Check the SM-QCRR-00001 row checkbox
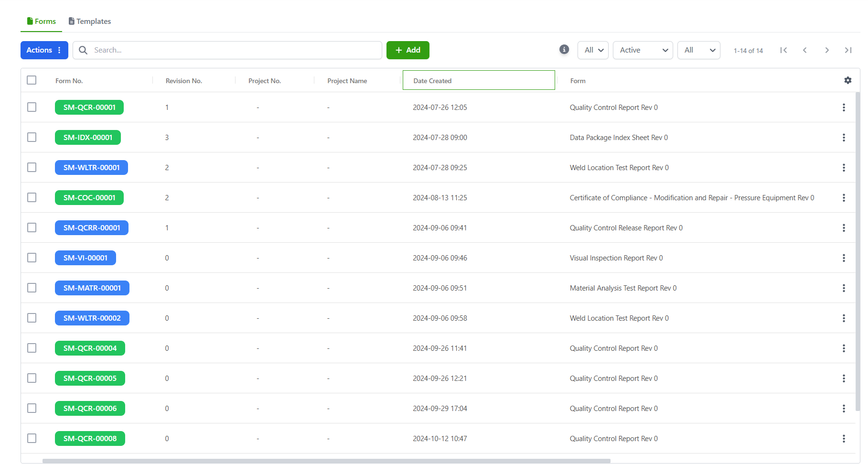This screenshot has height=465, width=868. [x=32, y=227]
